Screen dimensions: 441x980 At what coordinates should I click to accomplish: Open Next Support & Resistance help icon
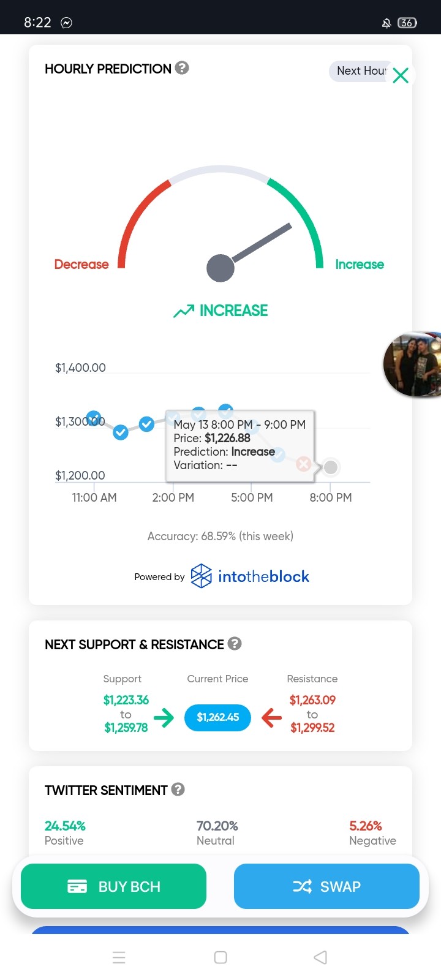235,644
